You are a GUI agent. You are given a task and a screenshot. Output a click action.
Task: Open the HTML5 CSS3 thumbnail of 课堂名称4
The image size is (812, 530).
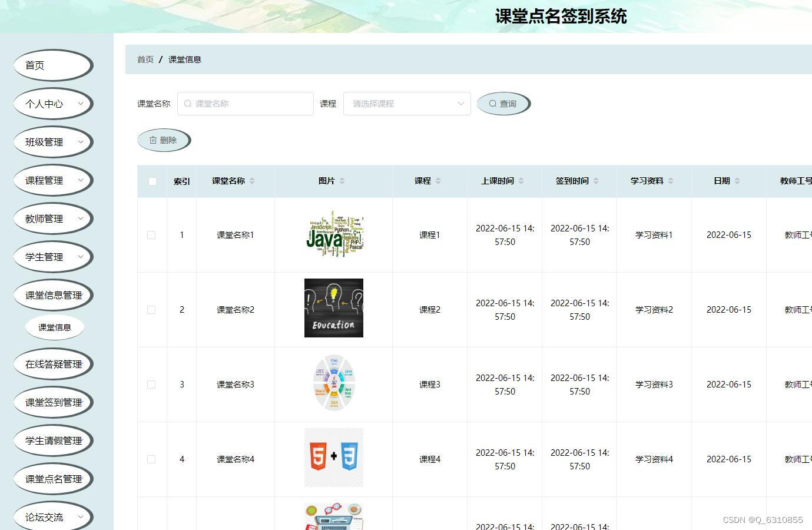[334, 458]
